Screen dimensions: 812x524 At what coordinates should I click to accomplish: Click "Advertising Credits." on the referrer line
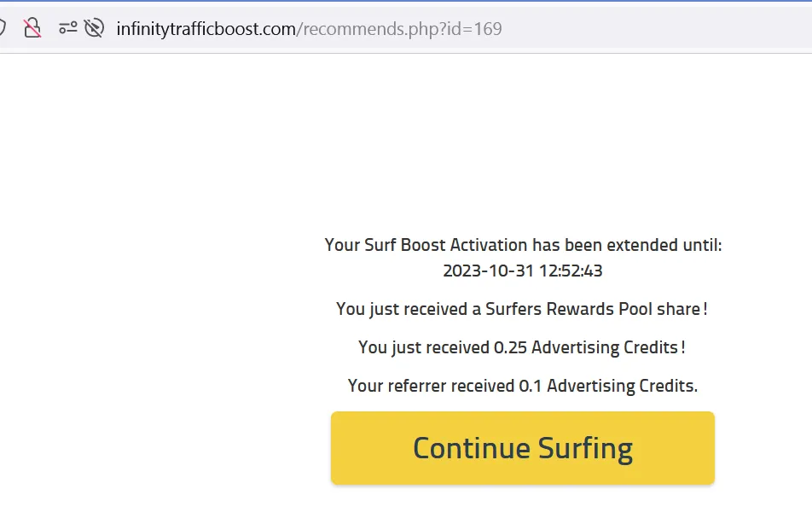pyautogui.click(x=622, y=386)
